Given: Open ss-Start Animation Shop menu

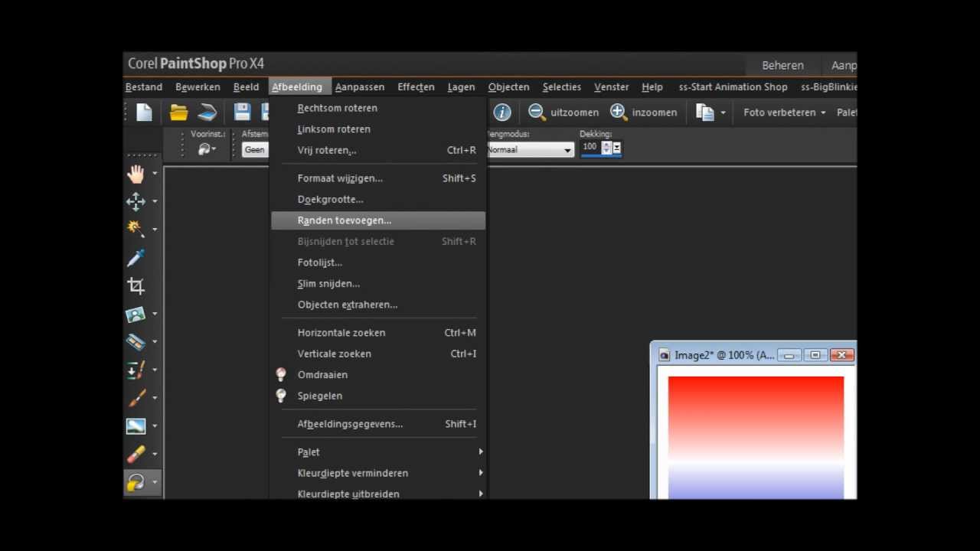Looking at the screenshot, I should point(733,87).
